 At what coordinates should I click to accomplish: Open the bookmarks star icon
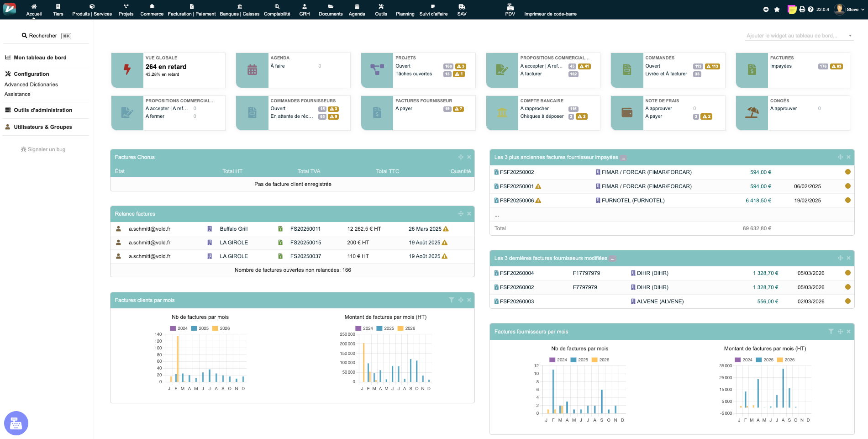(777, 10)
